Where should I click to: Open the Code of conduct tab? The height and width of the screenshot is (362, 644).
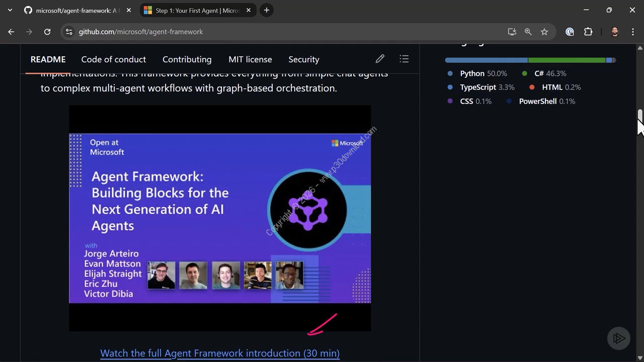click(x=114, y=59)
